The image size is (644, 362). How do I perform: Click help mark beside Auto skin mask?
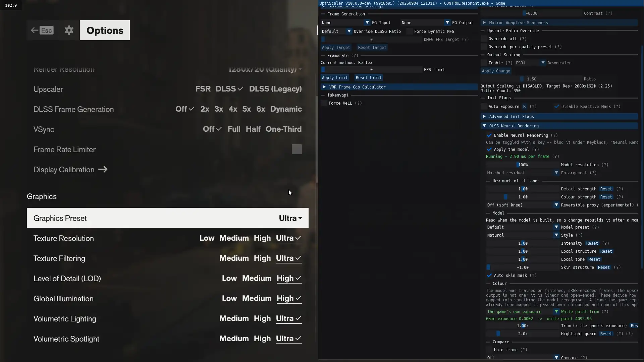click(x=533, y=276)
